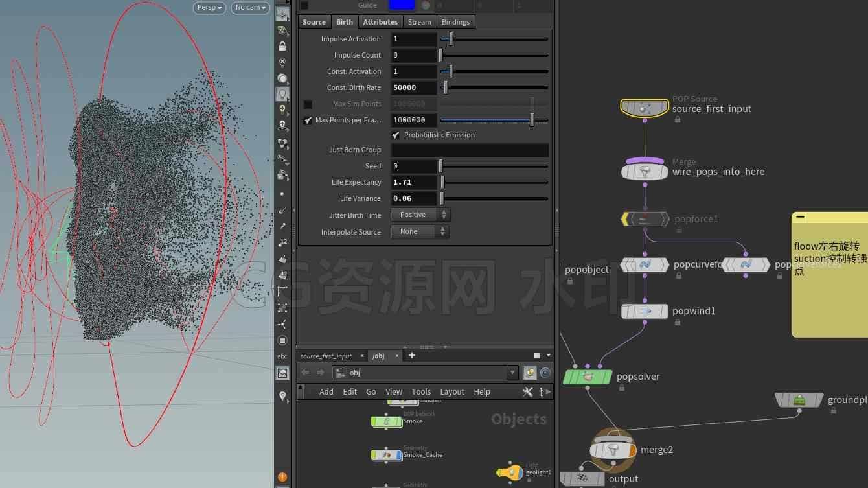
Task: Click the abc text display icon
Action: point(282,356)
